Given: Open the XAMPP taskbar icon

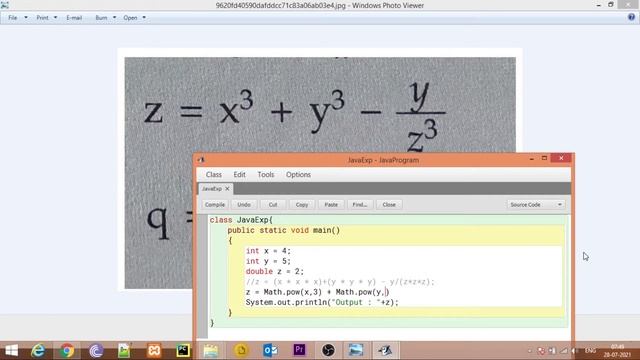Looking at the screenshot, I should tap(154, 351).
